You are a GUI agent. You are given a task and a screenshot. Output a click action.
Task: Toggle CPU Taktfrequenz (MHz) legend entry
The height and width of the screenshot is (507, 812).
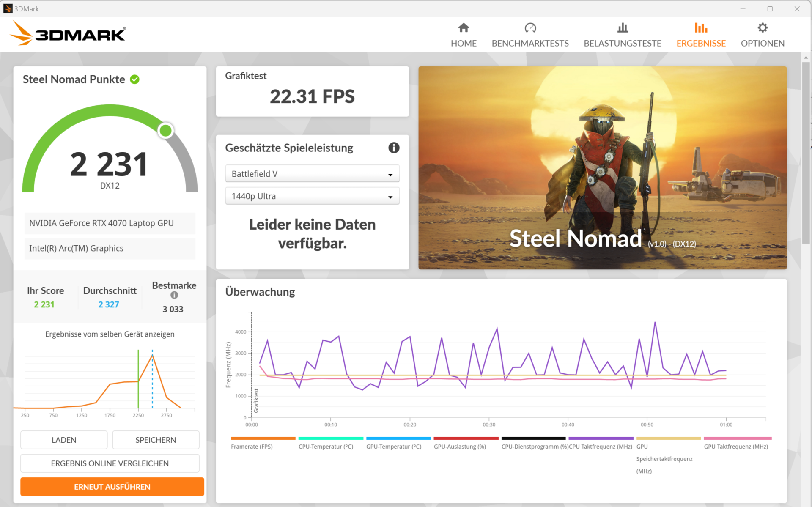click(600, 447)
